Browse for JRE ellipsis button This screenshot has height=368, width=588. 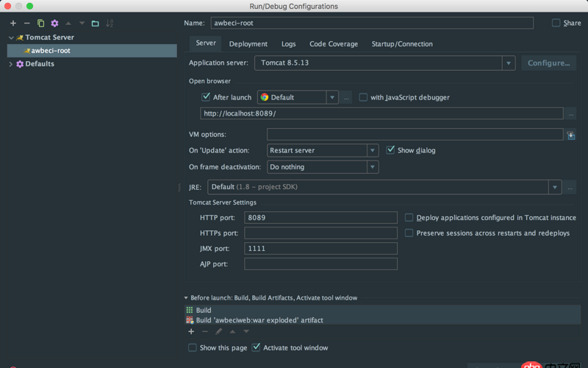point(570,187)
